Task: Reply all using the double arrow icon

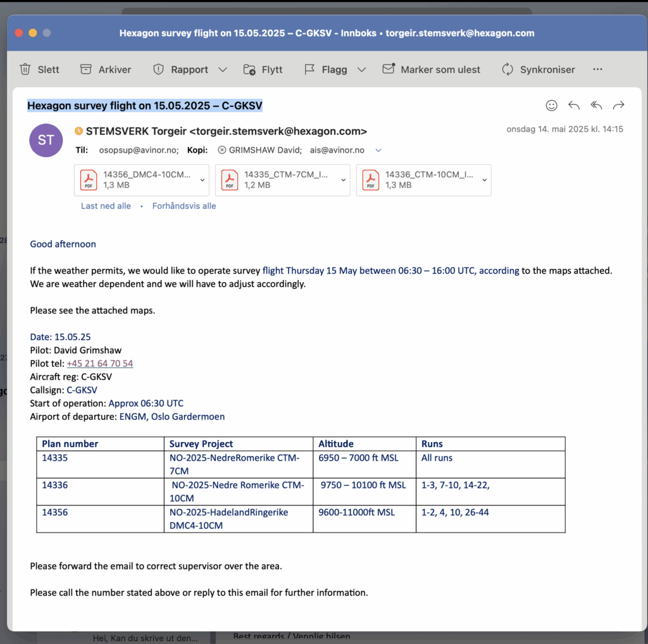Action: pyautogui.click(x=596, y=106)
